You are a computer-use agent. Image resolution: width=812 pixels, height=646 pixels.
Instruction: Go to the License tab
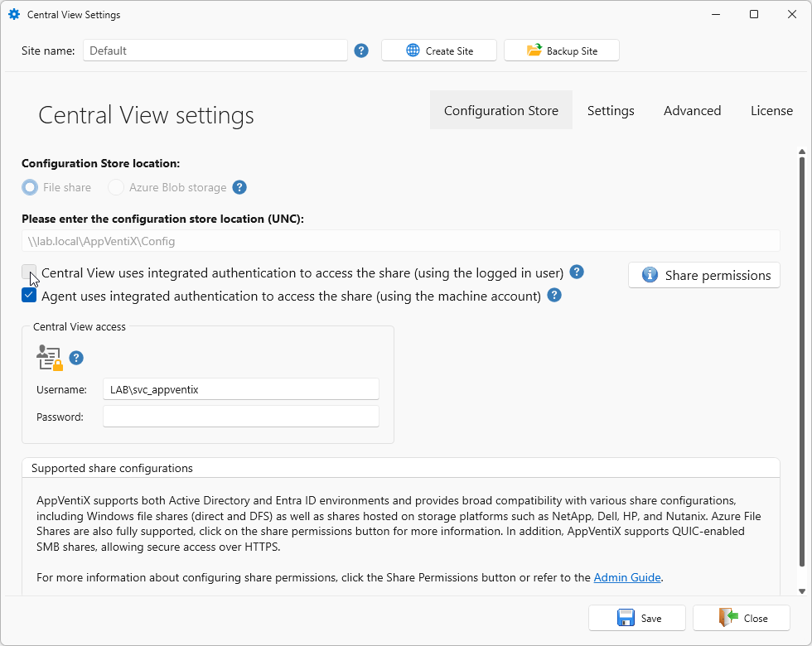pyautogui.click(x=771, y=110)
